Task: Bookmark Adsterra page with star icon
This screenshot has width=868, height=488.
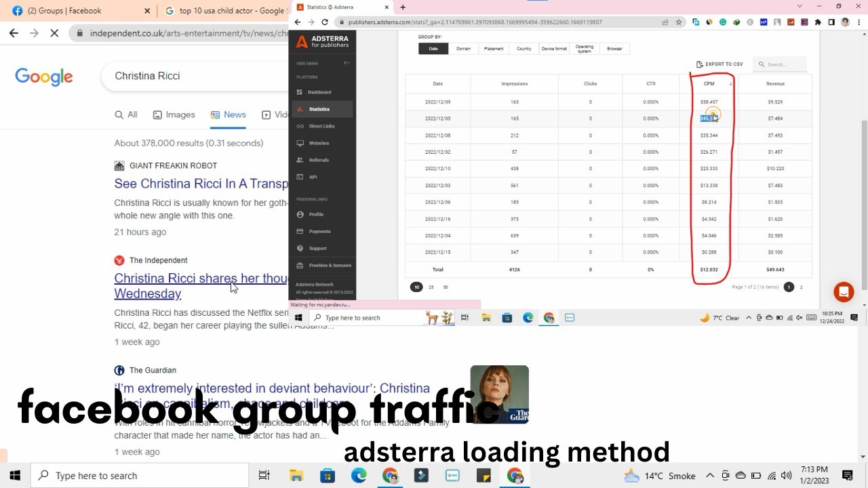Action: coord(679,22)
